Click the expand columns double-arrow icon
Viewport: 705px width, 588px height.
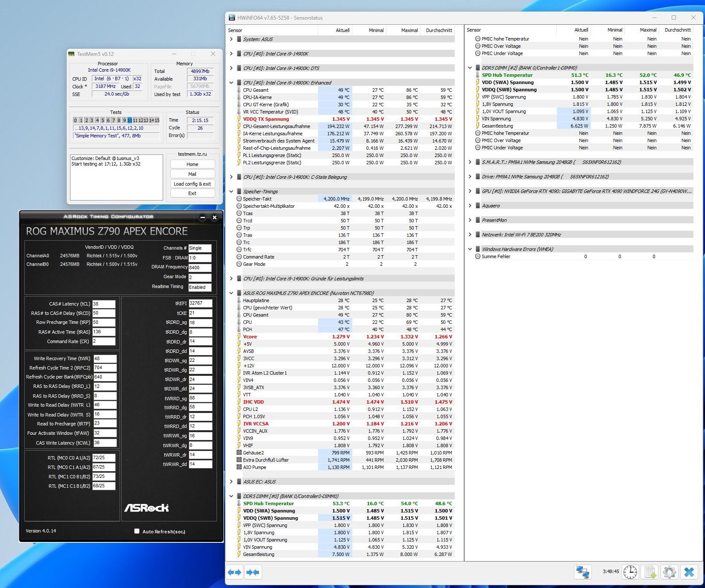234,572
